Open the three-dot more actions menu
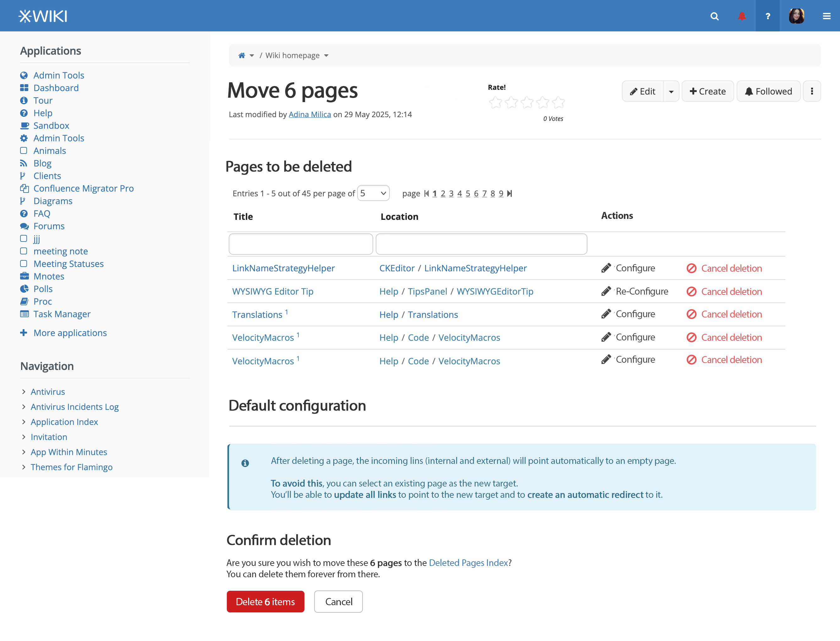Viewport: 840px width, 641px height. point(811,91)
